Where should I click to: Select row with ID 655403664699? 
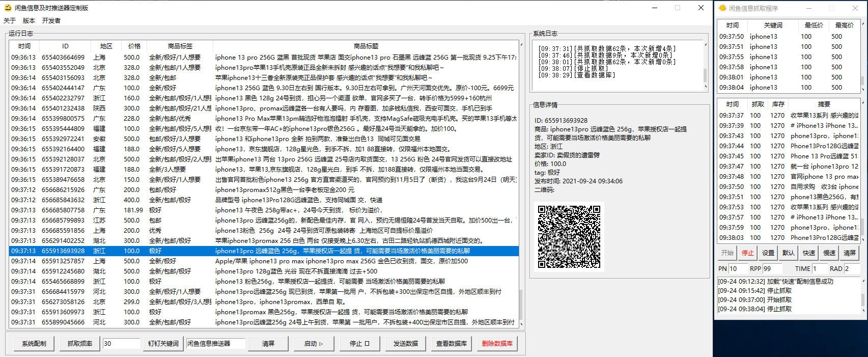(264, 58)
